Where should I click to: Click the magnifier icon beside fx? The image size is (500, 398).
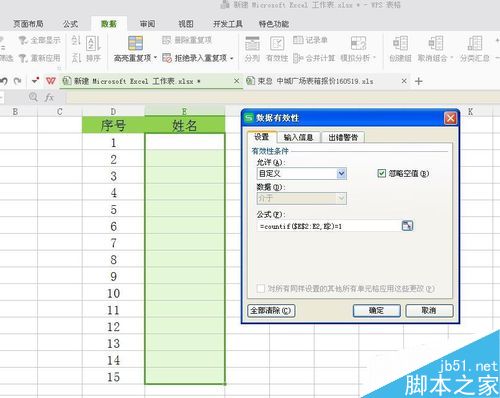[x=33, y=97]
